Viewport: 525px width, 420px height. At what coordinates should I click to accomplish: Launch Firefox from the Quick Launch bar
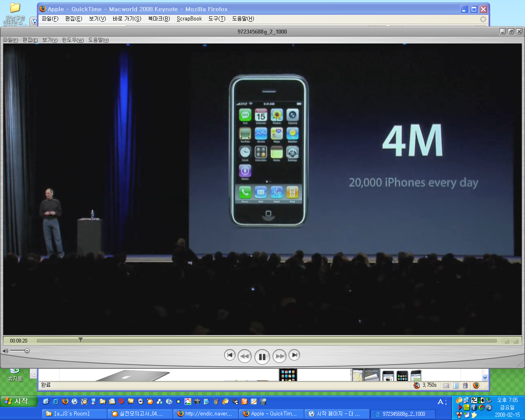click(65, 402)
